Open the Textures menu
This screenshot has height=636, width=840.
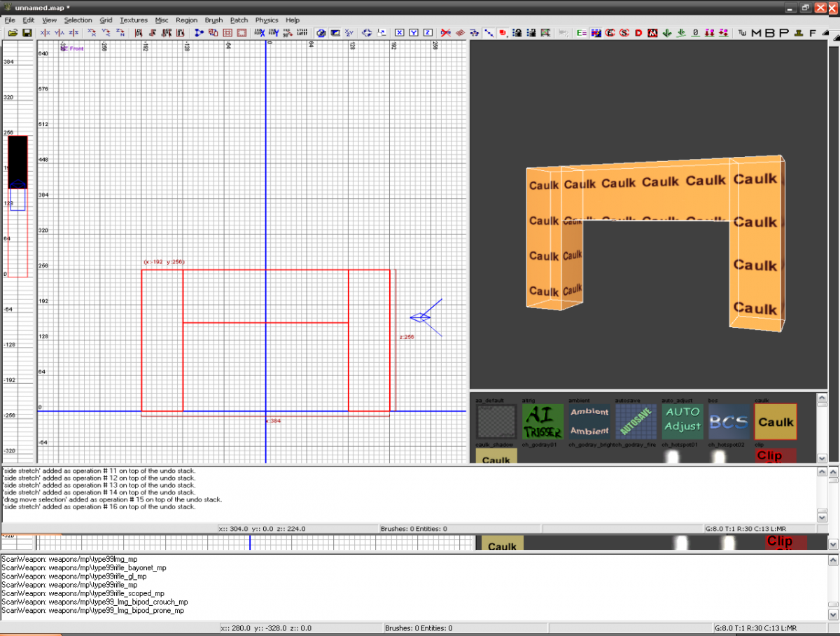(133, 20)
